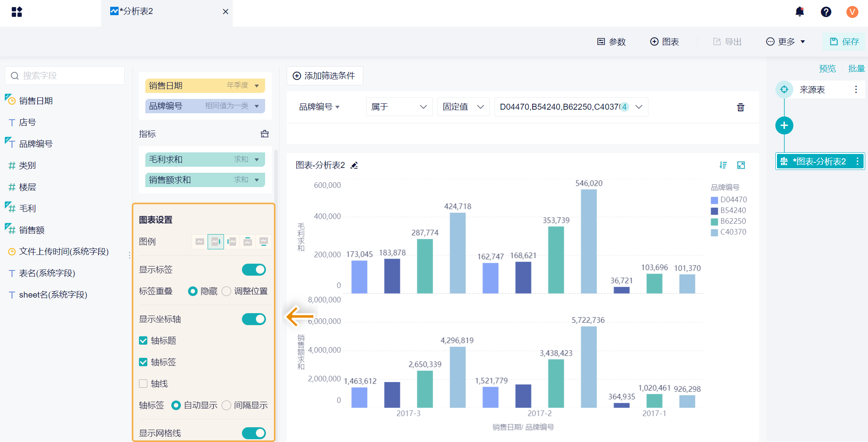
Task: Open the 更多 menu
Action: pos(785,42)
